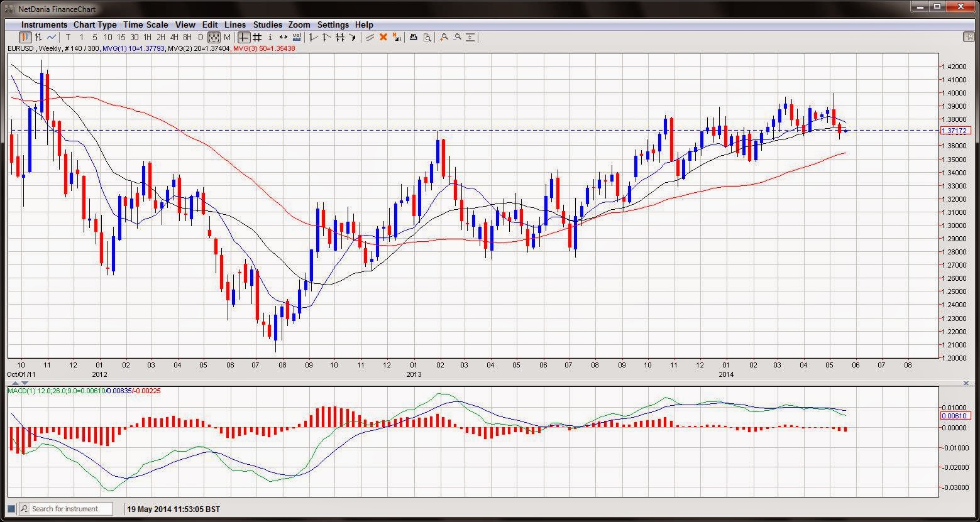Click the info 'i' toolbar icon

[x=270, y=37]
